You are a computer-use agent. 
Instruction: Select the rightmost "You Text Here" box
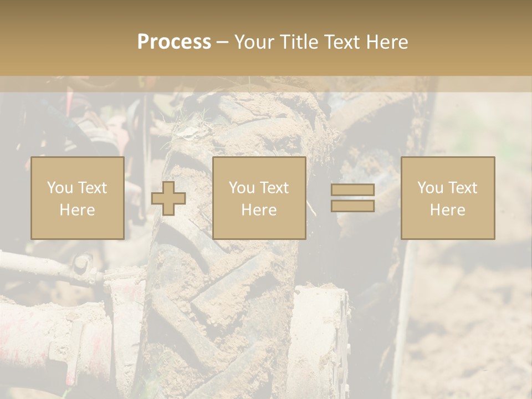(x=447, y=198)
